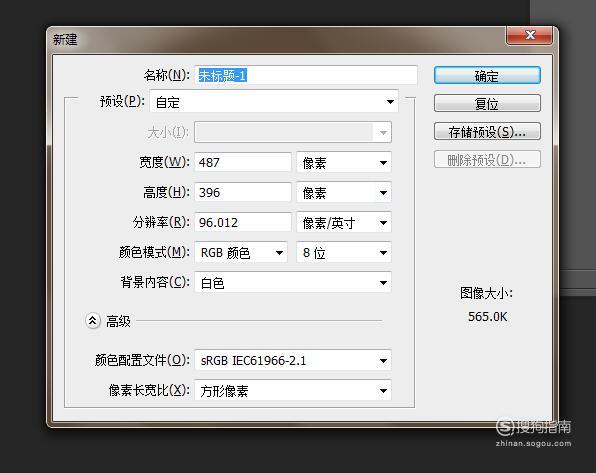Click the 图像大小: label
The height and width of the screenshot is (473, 596).
click(x=486, y=293)
